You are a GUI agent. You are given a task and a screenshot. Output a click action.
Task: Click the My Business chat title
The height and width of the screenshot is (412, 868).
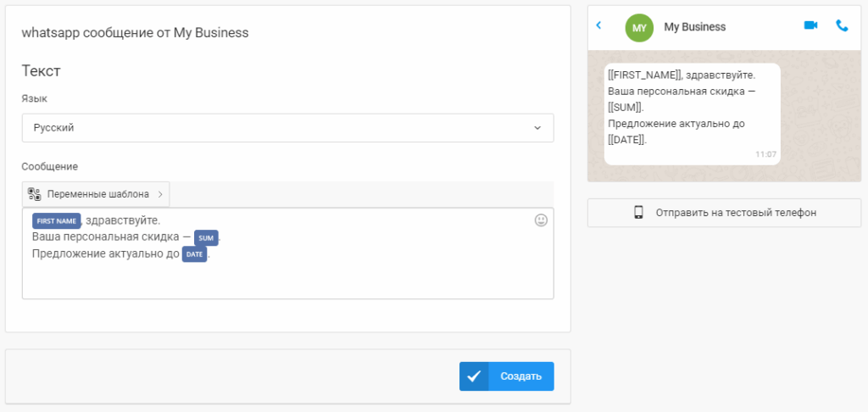tap(695, 27)
